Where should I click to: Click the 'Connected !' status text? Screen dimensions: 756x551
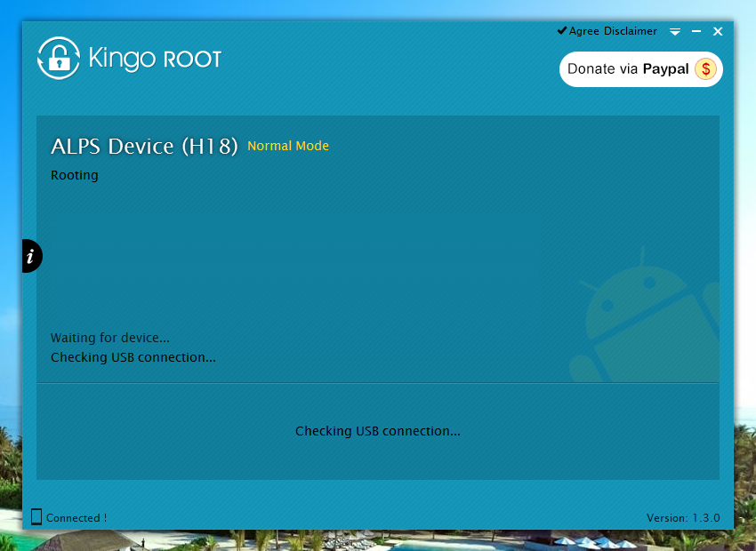click(x=76, y=518)
